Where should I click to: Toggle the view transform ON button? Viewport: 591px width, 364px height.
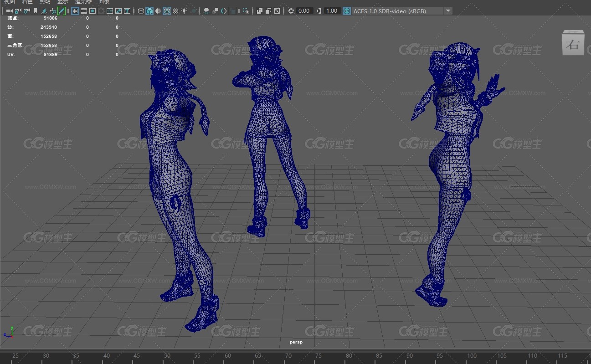coord(347,10)
